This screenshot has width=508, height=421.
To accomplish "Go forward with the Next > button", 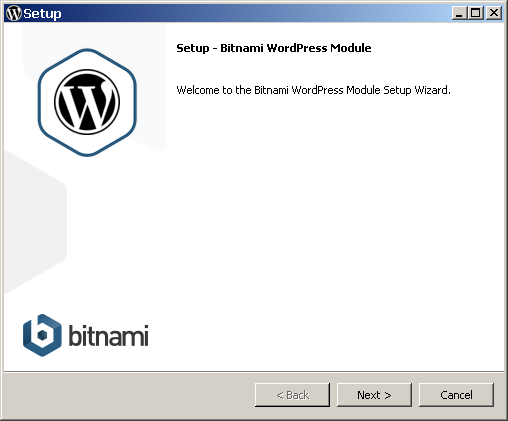I will [374, 395].
